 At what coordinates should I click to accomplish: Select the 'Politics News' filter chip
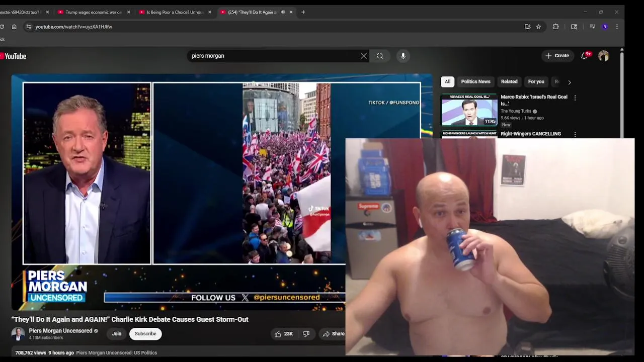[x=475, y=81]
